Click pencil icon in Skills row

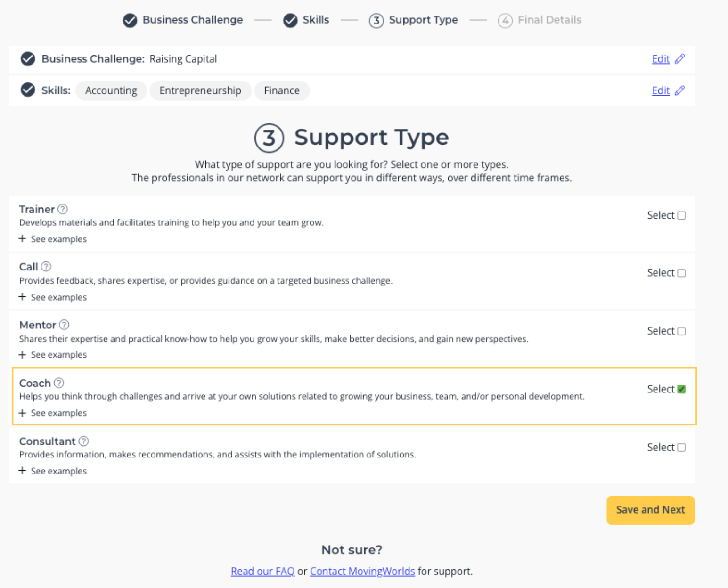(679, 90)
